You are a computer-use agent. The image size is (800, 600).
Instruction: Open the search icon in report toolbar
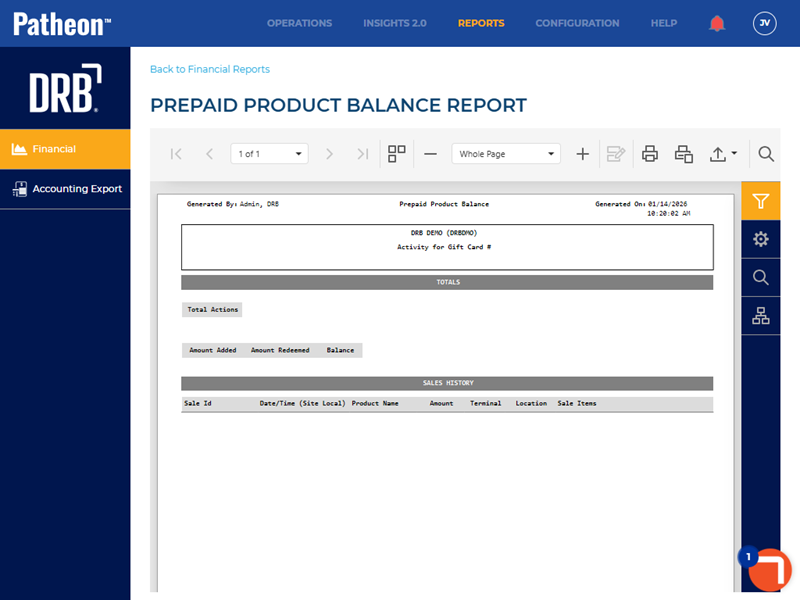point(766,154)
